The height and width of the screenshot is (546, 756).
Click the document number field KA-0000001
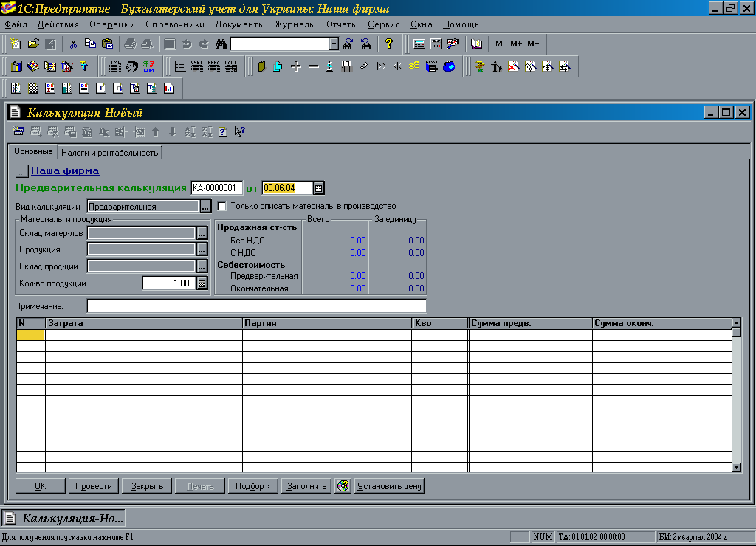(x=216, y=188)
